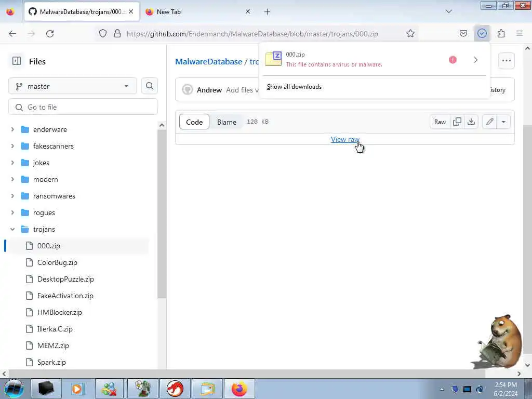Bookmark this page with the star
The width and height of the screenshot is (532, 399).
410,34
